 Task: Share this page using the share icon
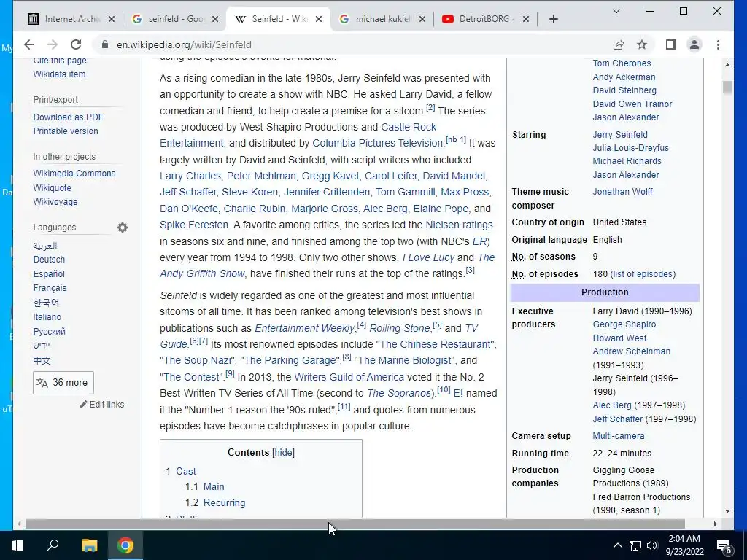click(x=619, y=44)
